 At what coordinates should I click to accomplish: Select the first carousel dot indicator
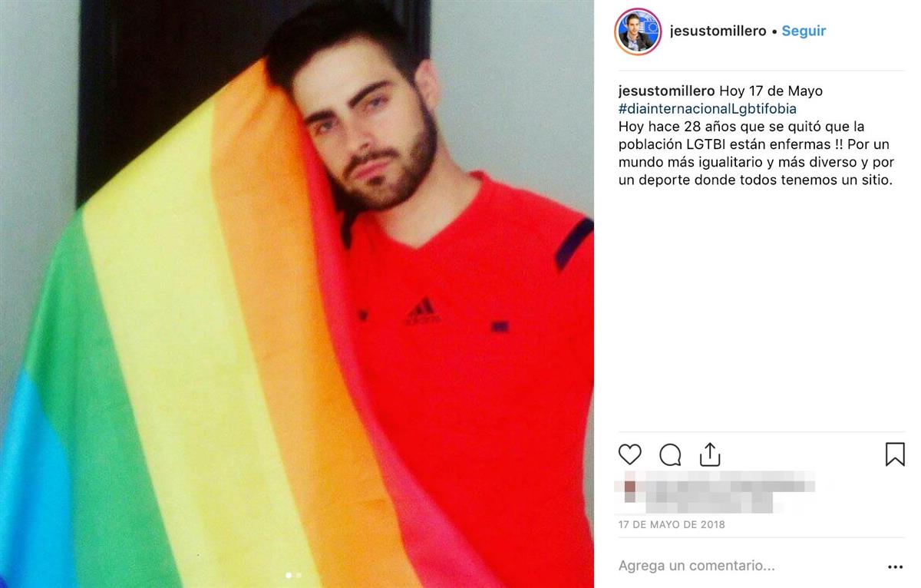289,574
